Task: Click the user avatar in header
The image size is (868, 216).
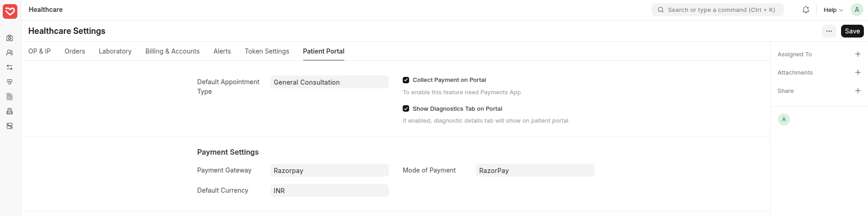Action: click(x=857, y=10)
